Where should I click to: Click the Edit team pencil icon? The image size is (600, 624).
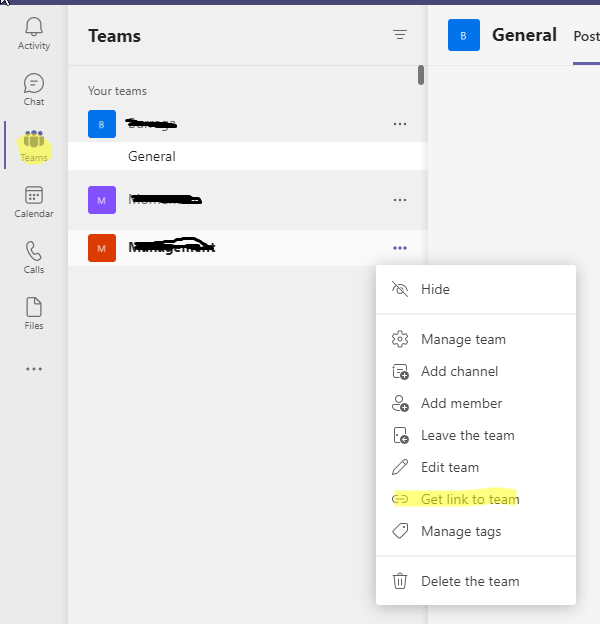(x=400, y=467)
